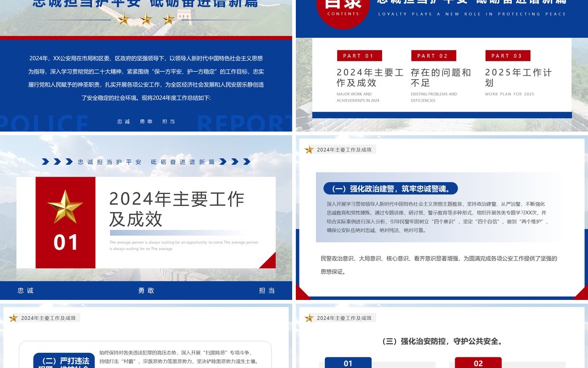Select the red PART 02 label

tap(434, 56)
